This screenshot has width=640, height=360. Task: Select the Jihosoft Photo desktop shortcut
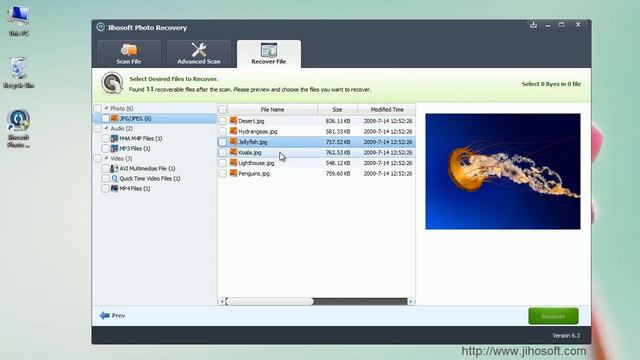click(18, 129)
